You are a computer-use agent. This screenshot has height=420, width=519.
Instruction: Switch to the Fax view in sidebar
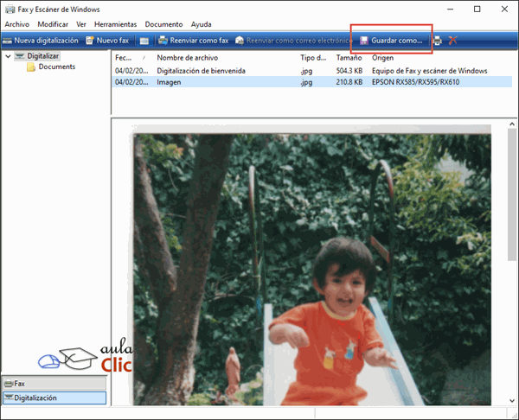coord(54,383)
